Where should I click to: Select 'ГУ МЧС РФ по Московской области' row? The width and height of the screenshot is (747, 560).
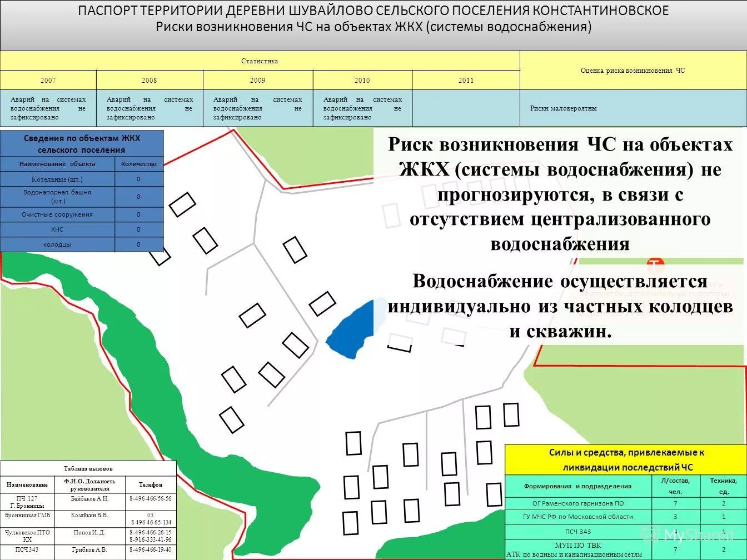tap(578, 517)
